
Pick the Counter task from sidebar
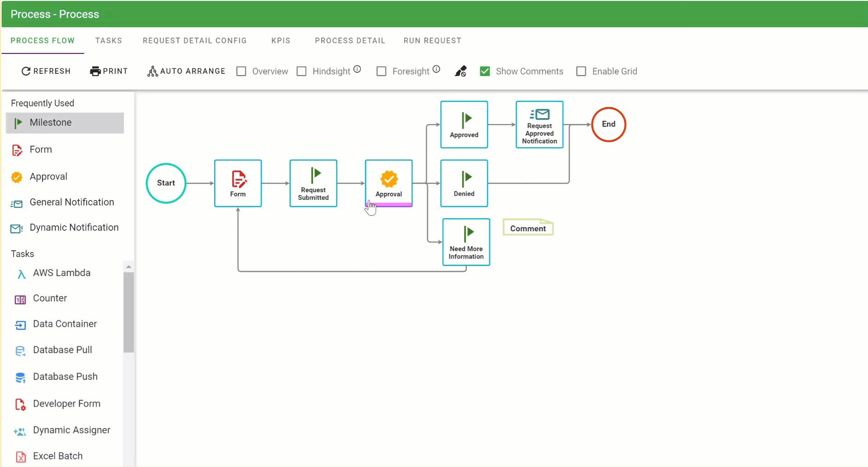50,298
